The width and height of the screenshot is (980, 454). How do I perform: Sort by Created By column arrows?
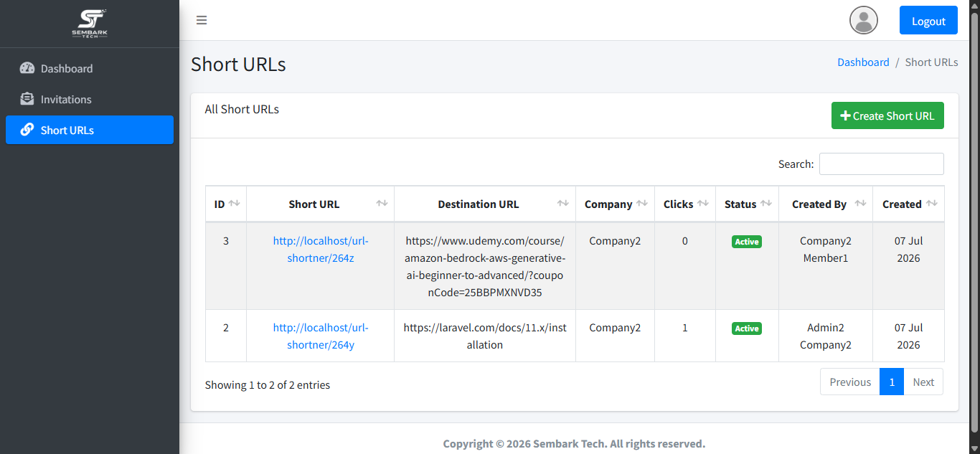tap(861, 204)
